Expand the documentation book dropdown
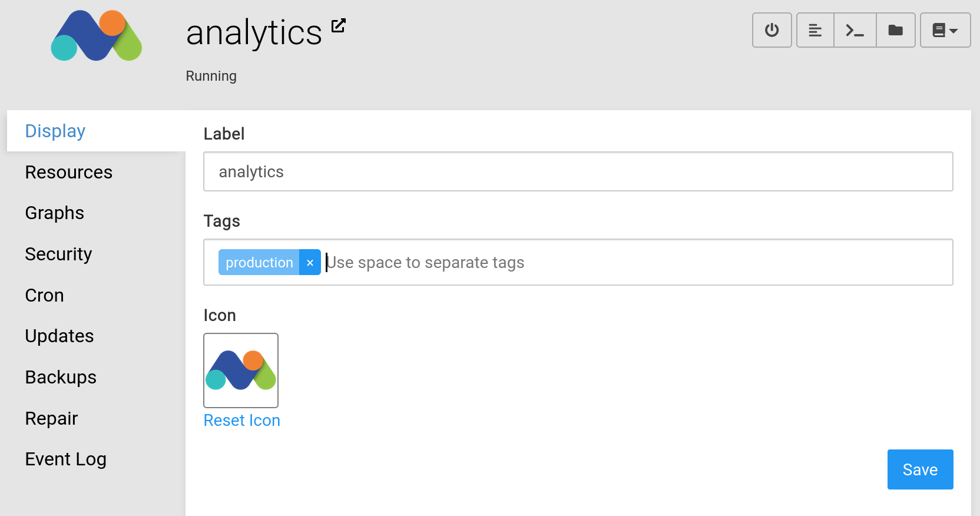 pyautogui.click(x=945, y=30)
